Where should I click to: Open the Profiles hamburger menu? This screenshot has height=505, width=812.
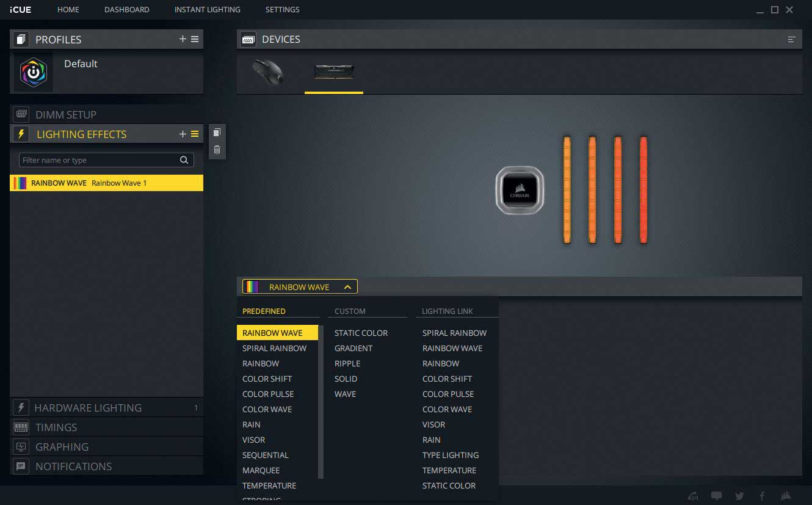point(195,39)
